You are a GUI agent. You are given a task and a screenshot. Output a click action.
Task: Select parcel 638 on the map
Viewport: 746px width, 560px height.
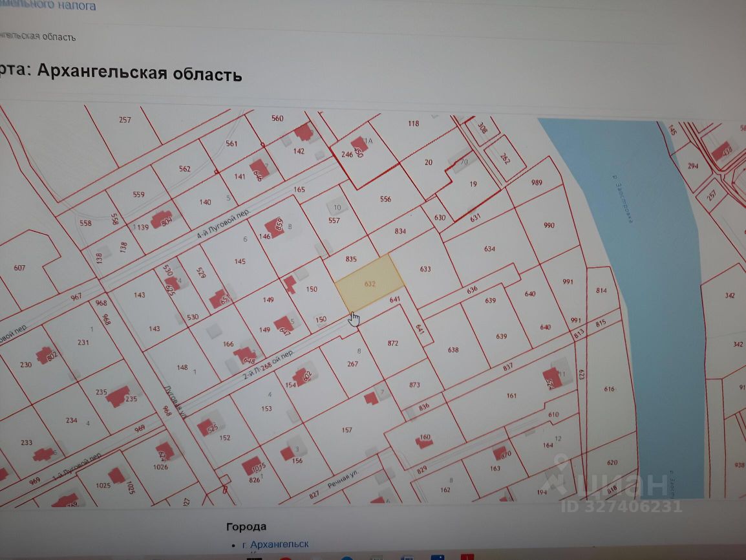coord(453,350)
